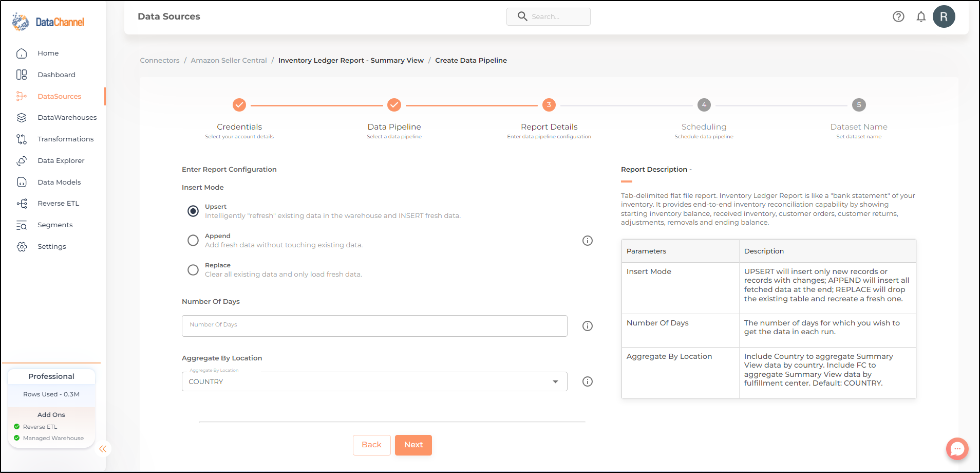The height and width of the screenshot is (473, 980).
Task: Open the help question mark icon
Action: (898, 16)
